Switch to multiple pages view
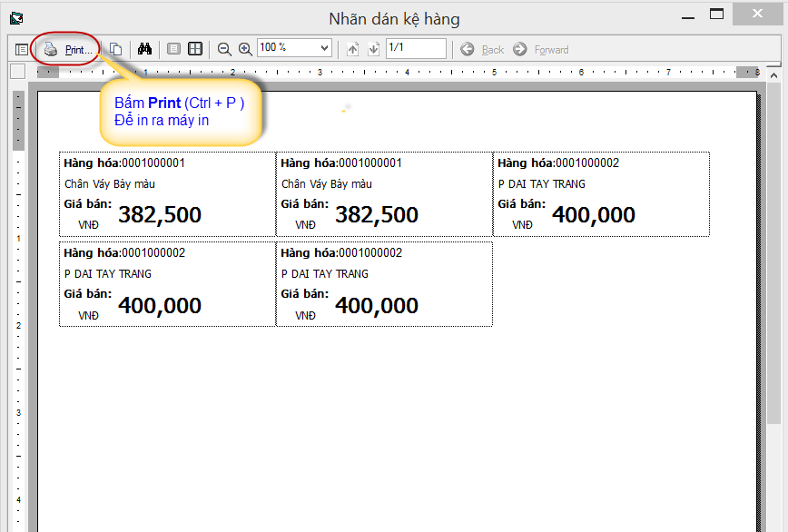Viewport: 788px width, 532px height. pos(195,49)
